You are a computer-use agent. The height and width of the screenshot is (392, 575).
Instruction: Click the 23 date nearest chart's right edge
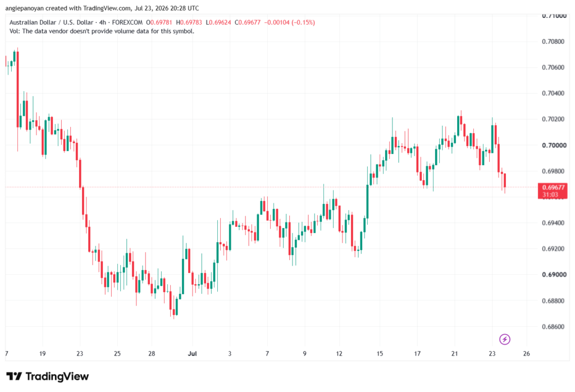[x=492, y=353]
